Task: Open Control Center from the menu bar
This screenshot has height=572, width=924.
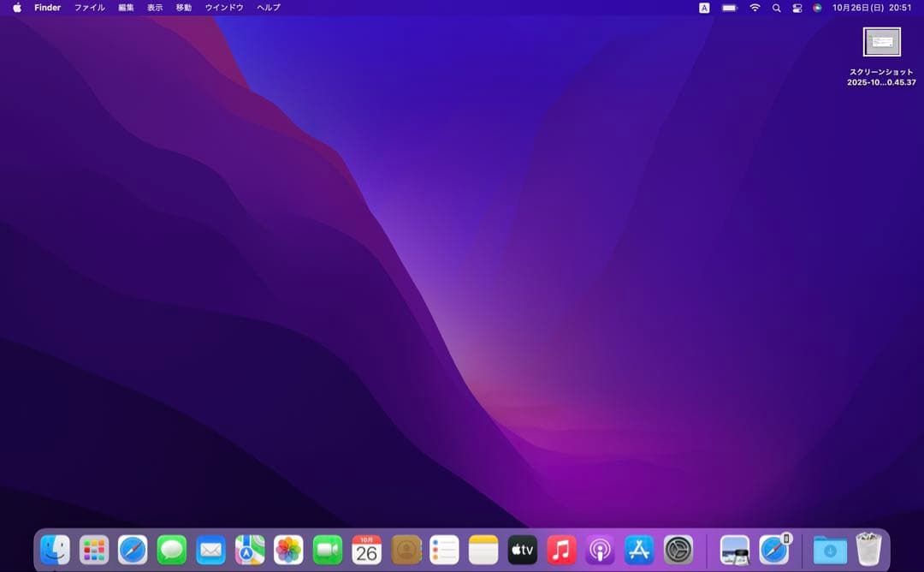Action: [797, 8]
